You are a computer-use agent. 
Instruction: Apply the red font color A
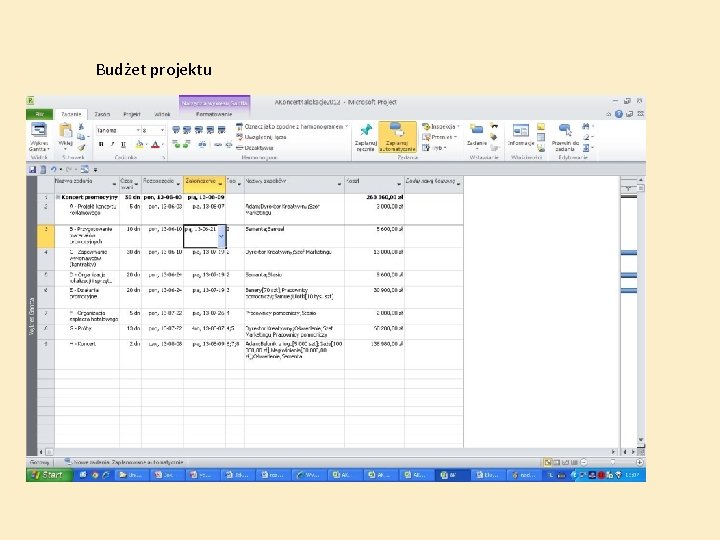pos(155,144)
